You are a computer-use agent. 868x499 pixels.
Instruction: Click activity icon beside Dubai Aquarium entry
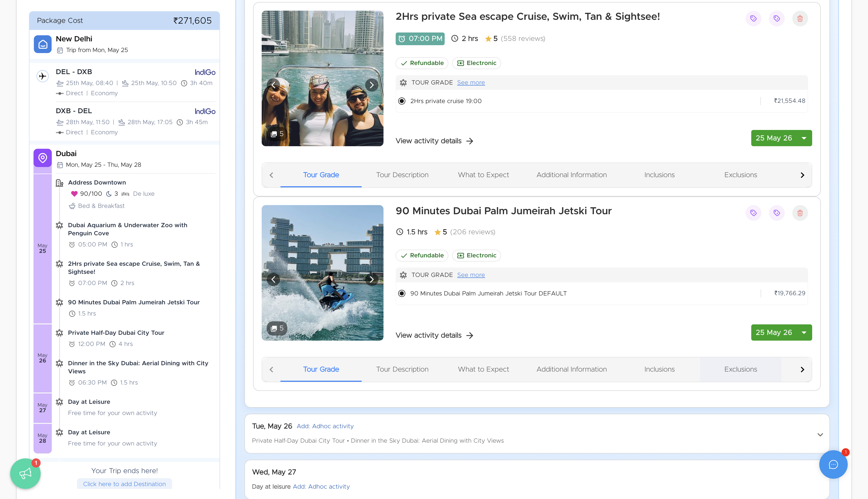[59, 225]
